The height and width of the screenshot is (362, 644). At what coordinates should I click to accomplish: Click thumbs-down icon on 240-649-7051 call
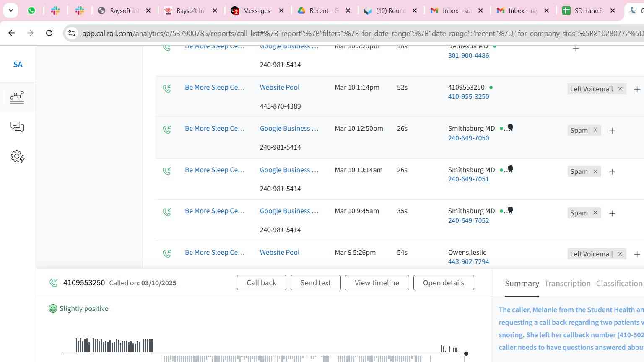point(510,169)
